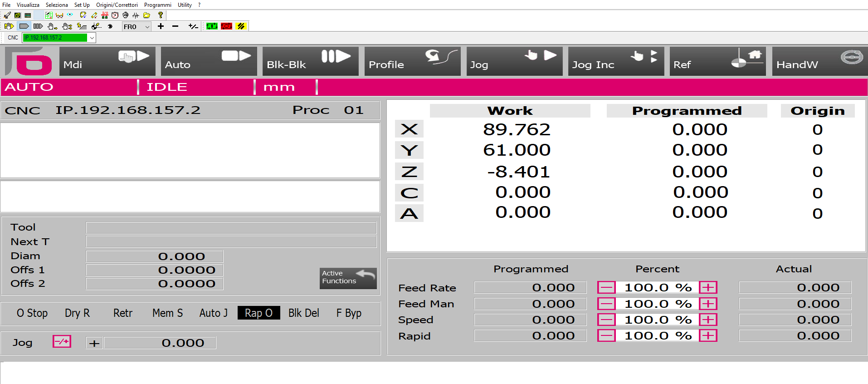Click the Jog value input field
Image resolution: width=868 pixels, height=384 pixels.
click(160, 343)
